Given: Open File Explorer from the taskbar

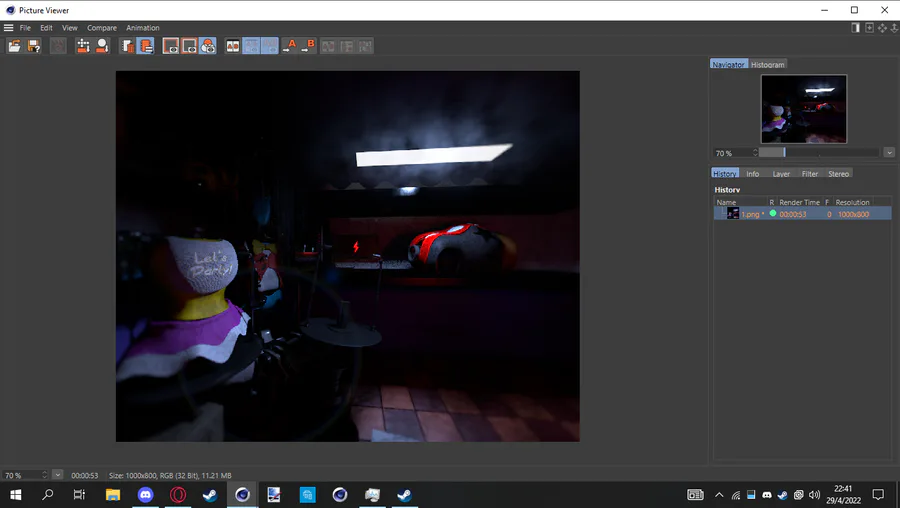Looking at the screenshot, I should tap(113, 494).
